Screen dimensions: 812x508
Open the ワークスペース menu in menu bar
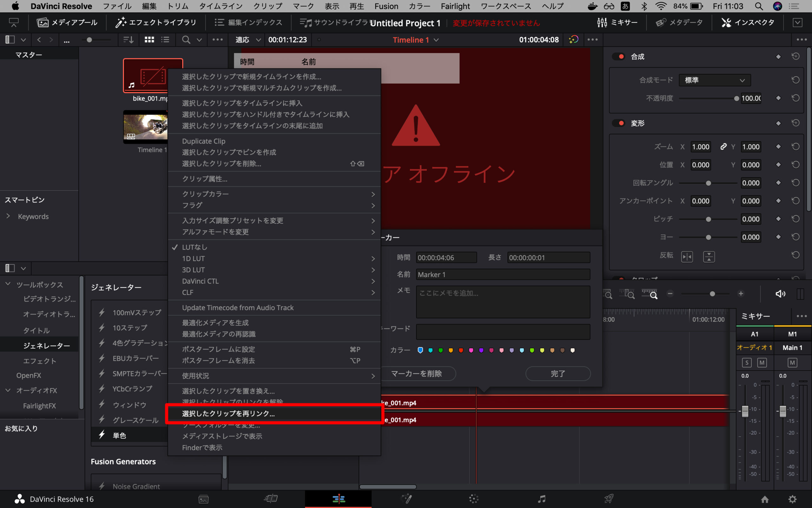[x=506, y=6]
